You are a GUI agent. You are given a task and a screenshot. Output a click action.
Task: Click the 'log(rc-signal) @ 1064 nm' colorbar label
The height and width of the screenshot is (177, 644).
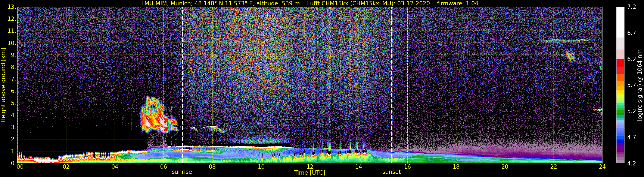[x=640, y=85]
